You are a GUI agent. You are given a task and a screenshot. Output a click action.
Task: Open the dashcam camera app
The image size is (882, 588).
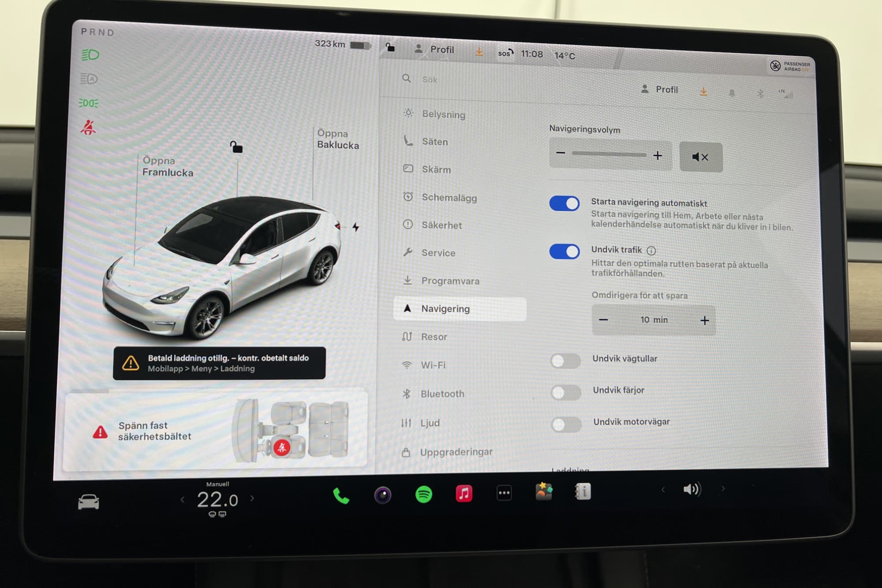(x=382, y=495)
